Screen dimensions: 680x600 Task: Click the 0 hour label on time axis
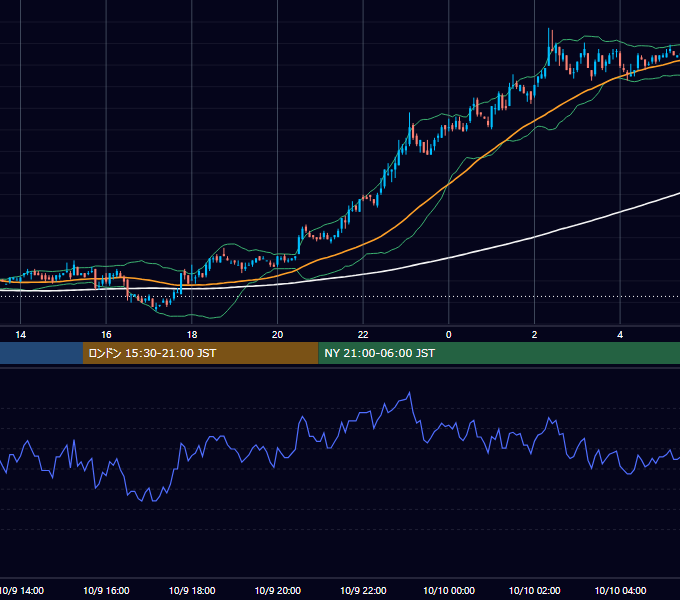(x=449, y=335)
